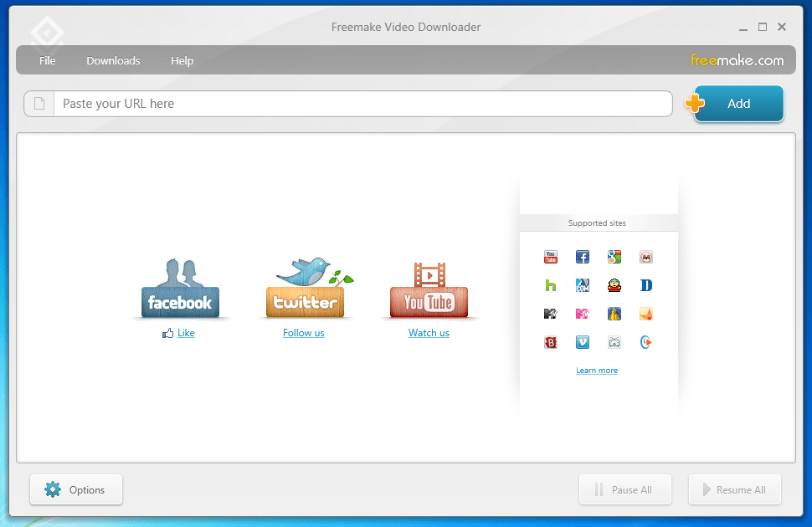The image size is (812, 527).
Task: Select the Vimeo icon under Supported sites
Action: [582, 342]
